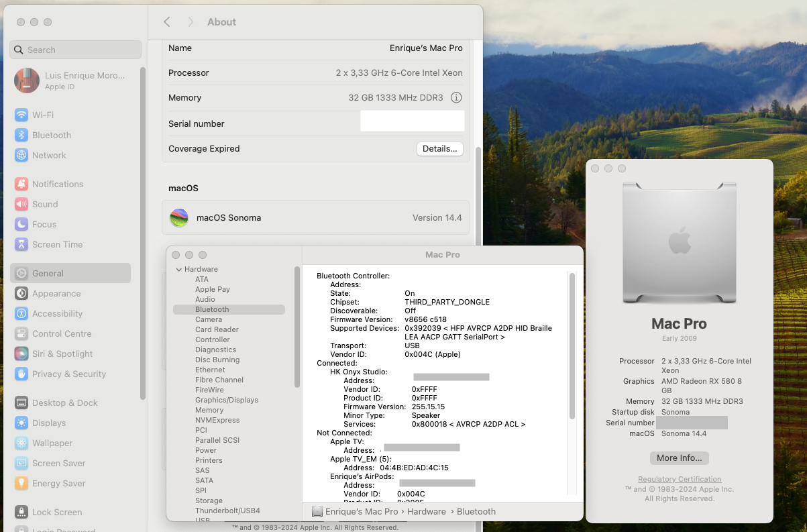The height and width of the screenshot is (532, 807).
Task: Open Wi-Fi settings icon in sidebar
Action: pos(21,115)
